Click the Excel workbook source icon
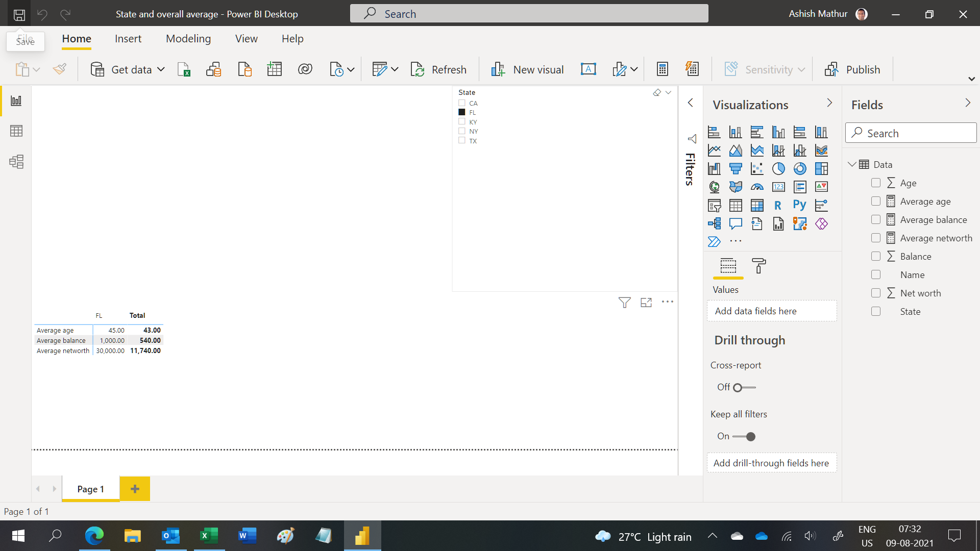This screenshot has width=980, height=551. coord(184,69)
